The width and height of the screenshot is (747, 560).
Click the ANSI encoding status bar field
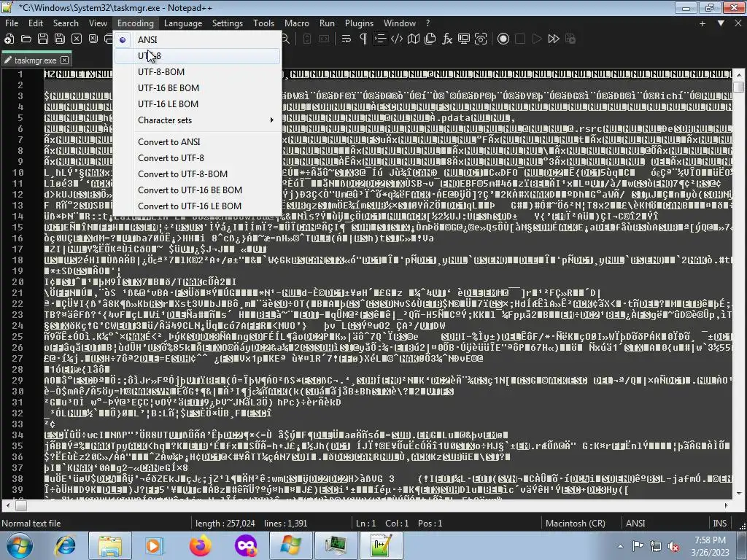pos(635,524)
